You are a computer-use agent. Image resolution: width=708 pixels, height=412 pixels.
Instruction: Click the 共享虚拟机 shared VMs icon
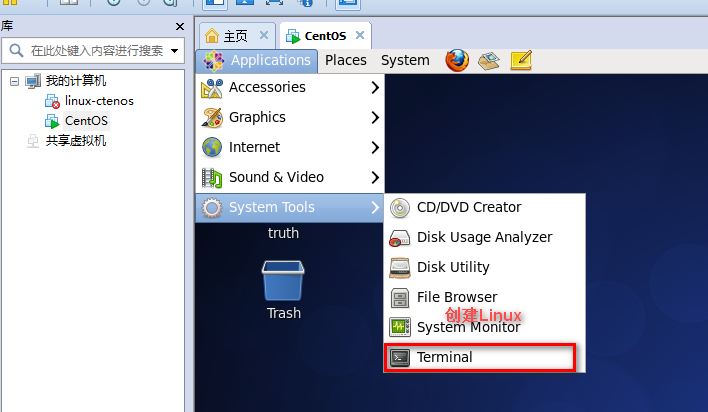pos(33,141)
